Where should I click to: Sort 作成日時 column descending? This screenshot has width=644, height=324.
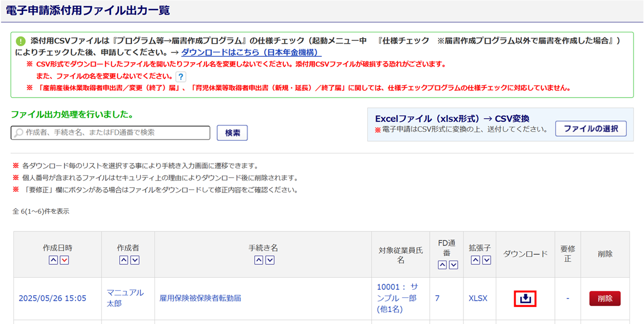[x=64, y=260]
